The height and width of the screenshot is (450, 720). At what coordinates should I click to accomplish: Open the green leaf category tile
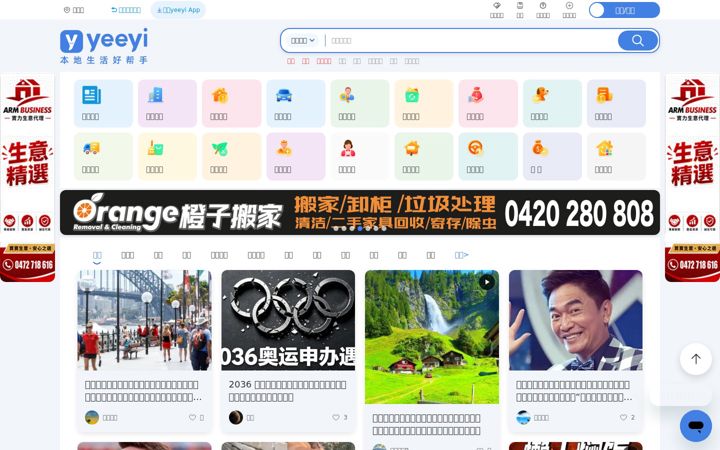coord(231,157)
